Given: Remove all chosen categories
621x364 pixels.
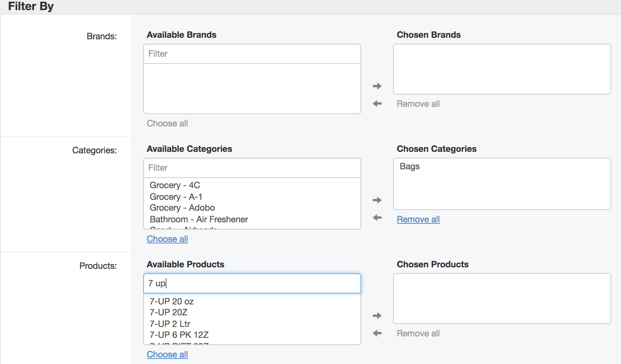Looking at the screenshot, I should pos(418,219).
